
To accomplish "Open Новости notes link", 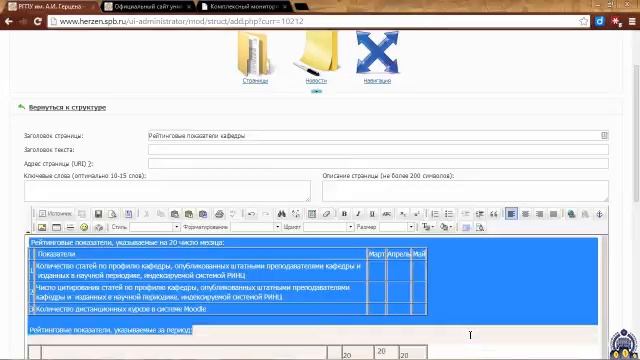I will pos(316,81).
